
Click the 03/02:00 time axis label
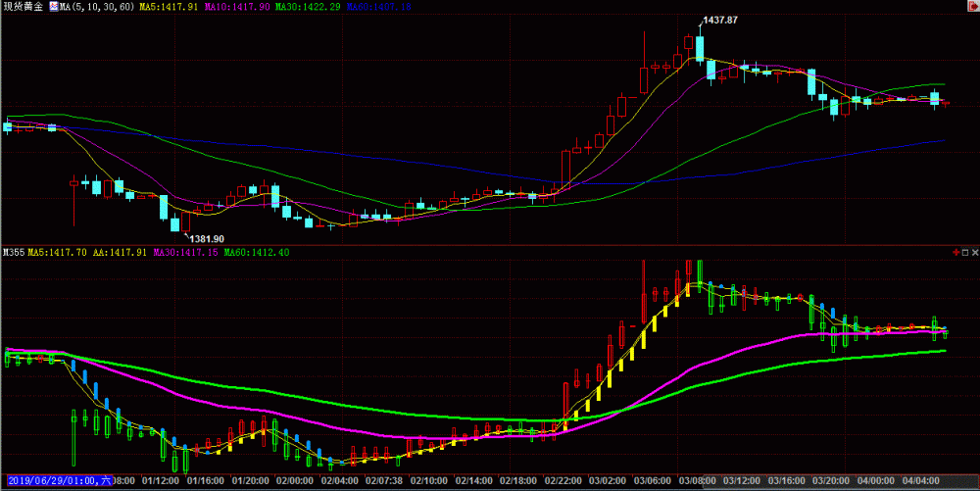608,481
